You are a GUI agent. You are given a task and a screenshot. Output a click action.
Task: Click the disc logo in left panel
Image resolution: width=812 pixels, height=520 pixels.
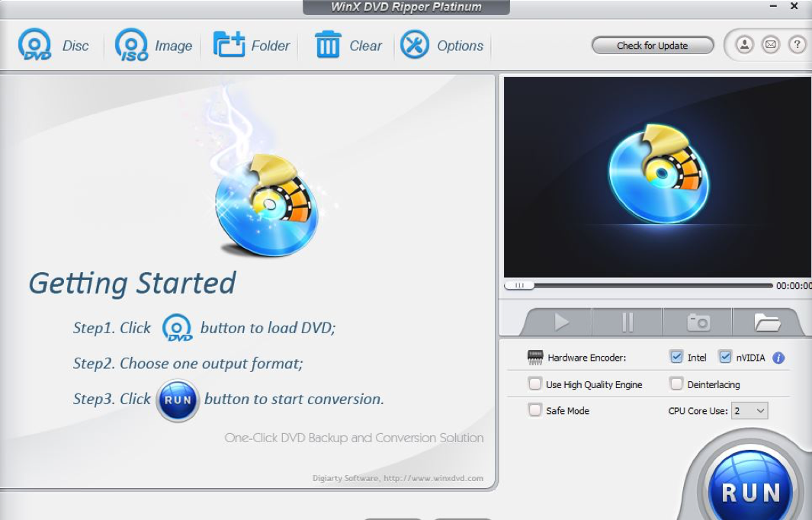click(266, 206)
